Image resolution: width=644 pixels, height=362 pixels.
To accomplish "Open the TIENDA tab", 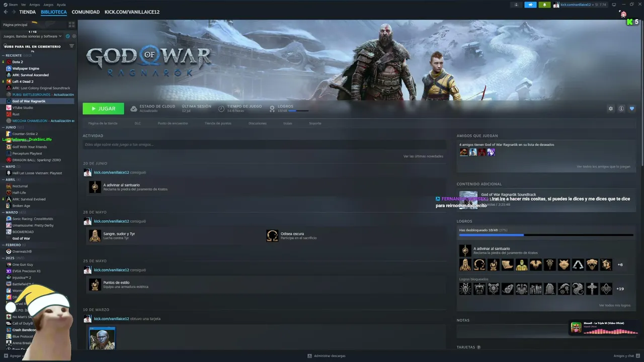I will (x=28, y=12).
